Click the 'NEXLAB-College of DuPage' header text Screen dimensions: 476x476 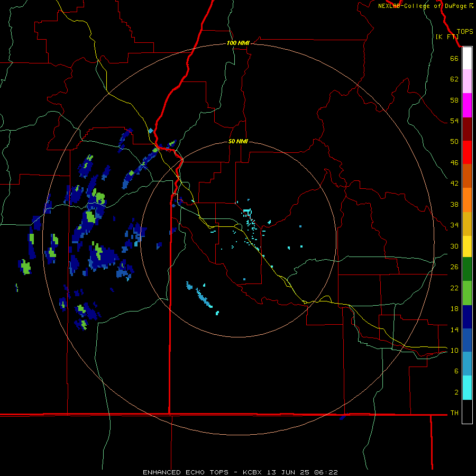pyautogui.click(x=422, y=6)
